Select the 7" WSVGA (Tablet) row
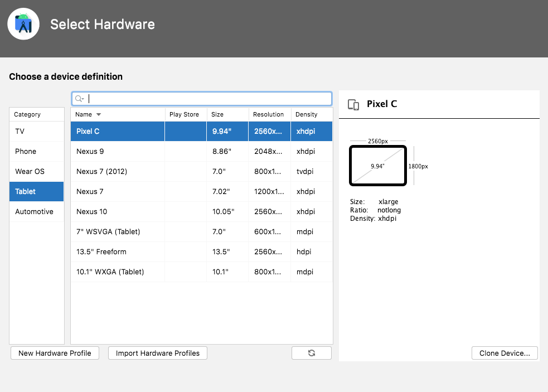Image resolution: width=548 pixels, height=392 pixels. point(202,232)
